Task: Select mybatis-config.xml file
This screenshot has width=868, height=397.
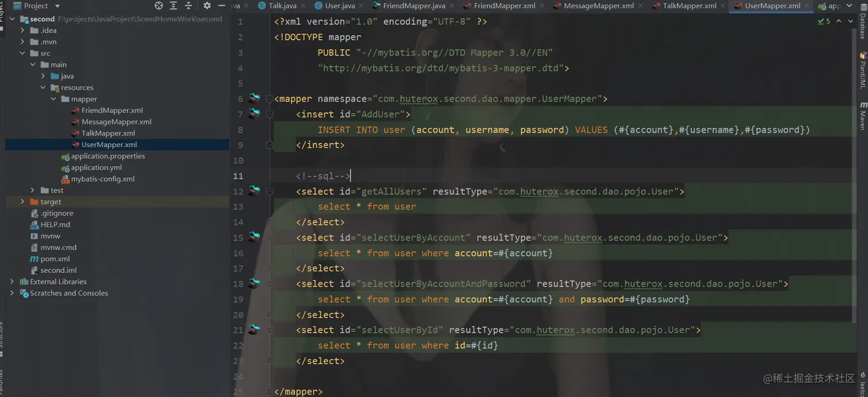Action: click(x=103, y=179)
